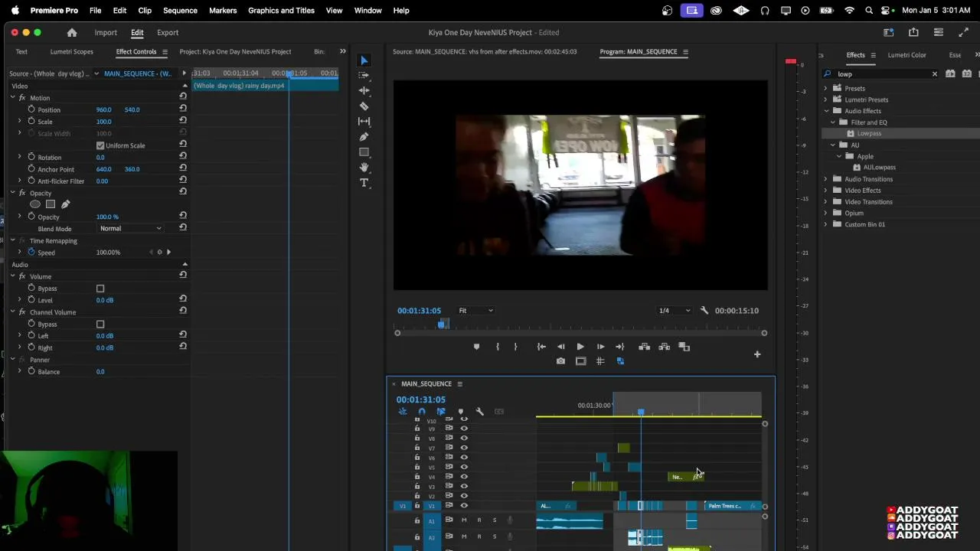Open Program monitor wrench settings
The image size is (980, 551).
click(x=704, y=311)
